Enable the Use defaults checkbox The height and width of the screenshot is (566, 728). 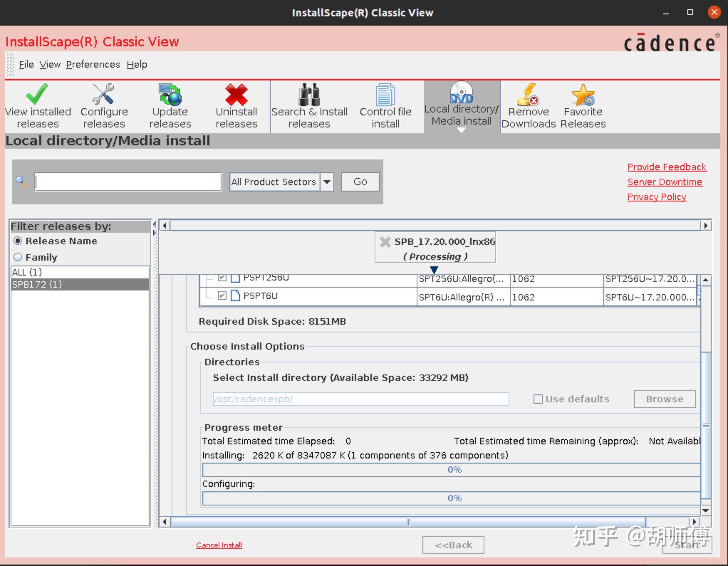coord(538,399)
